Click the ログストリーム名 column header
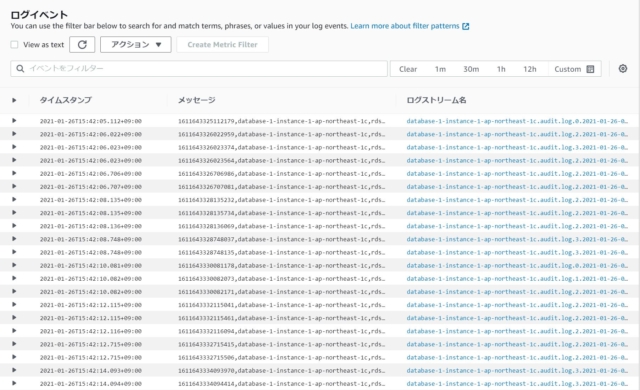This screenshot has width=640, height=390. [x=436, y=100]
